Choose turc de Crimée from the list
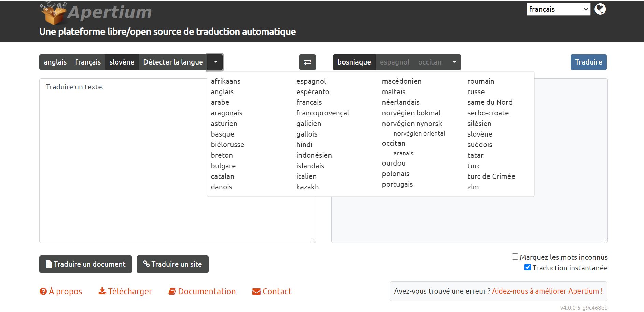 (x=491, y=176)
